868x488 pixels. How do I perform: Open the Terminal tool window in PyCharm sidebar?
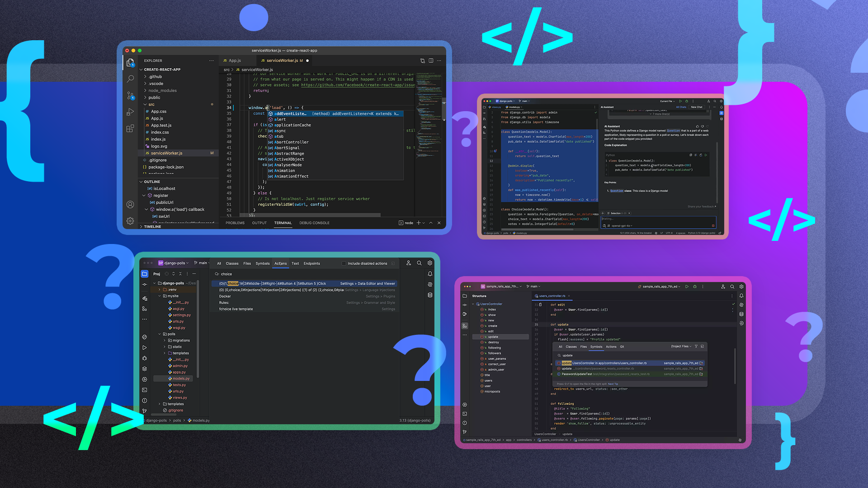(x=144, y=389)
